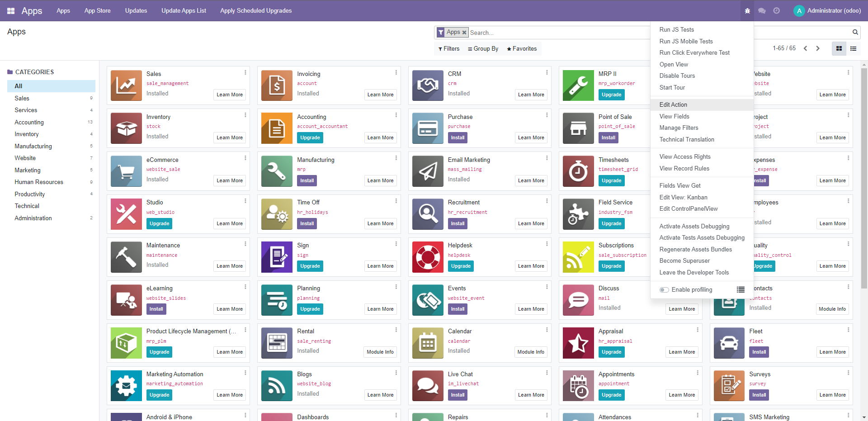Screen dimensions: 868x421
Task: Open the Favorites dropdown
Action: [x=522, y=49]
